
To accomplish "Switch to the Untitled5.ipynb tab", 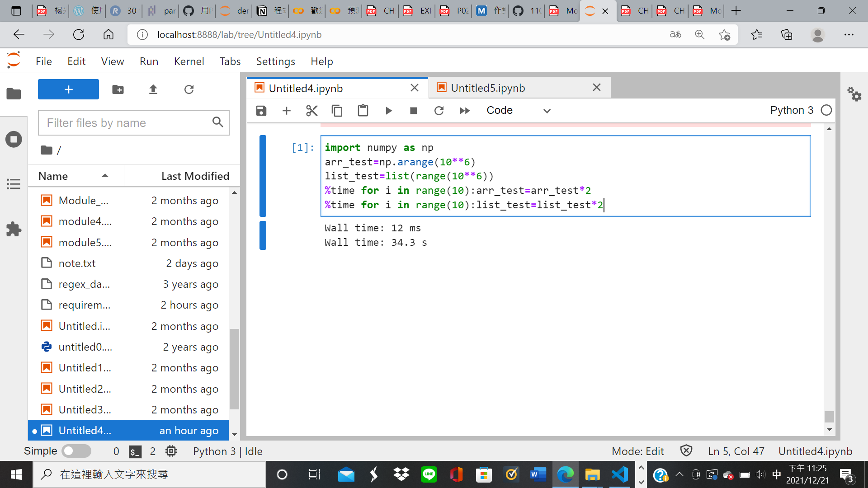I will point(488,88).
